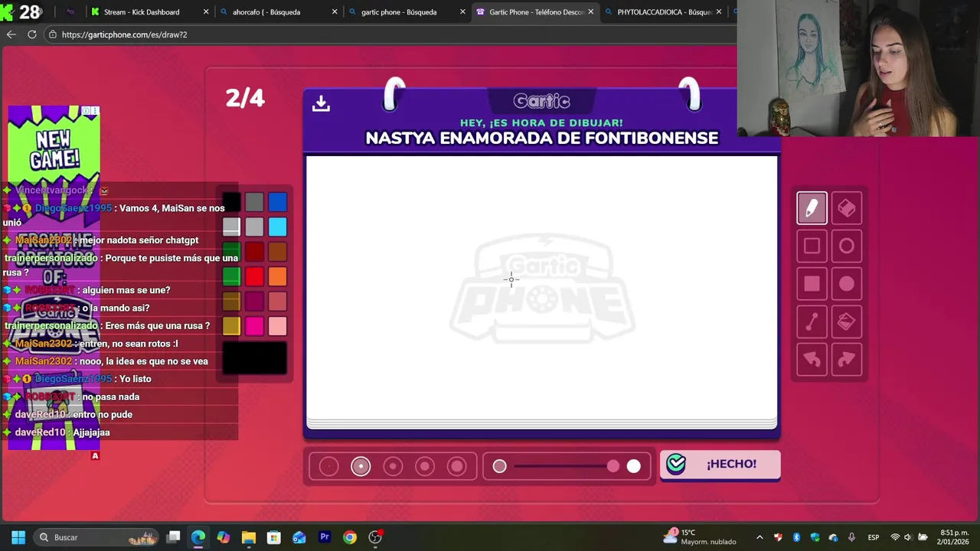
Task: Pick the bright green color swatch
Action: pos(231,276)
